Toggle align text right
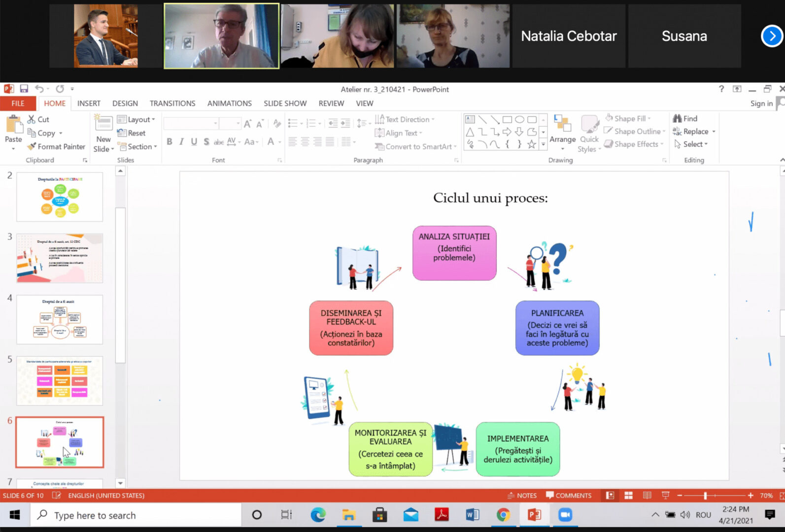The height and width of the screenshot is (532, 785). [317, 142]
